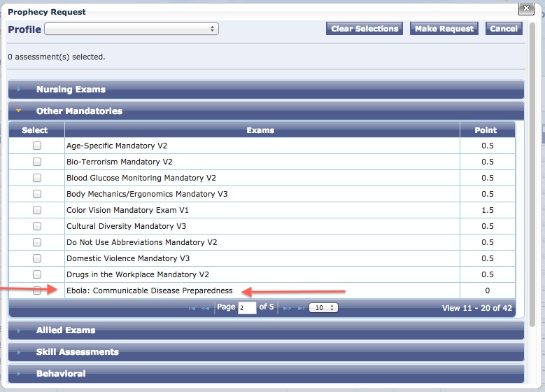Click the 0 assessment(s) selected text
545x392 pixels.
56,57
